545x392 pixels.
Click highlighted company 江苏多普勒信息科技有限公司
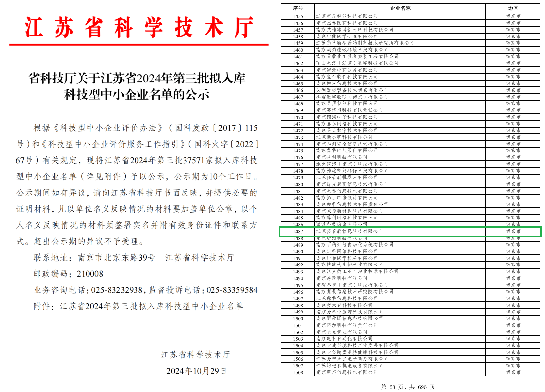[x=350, y=231]
